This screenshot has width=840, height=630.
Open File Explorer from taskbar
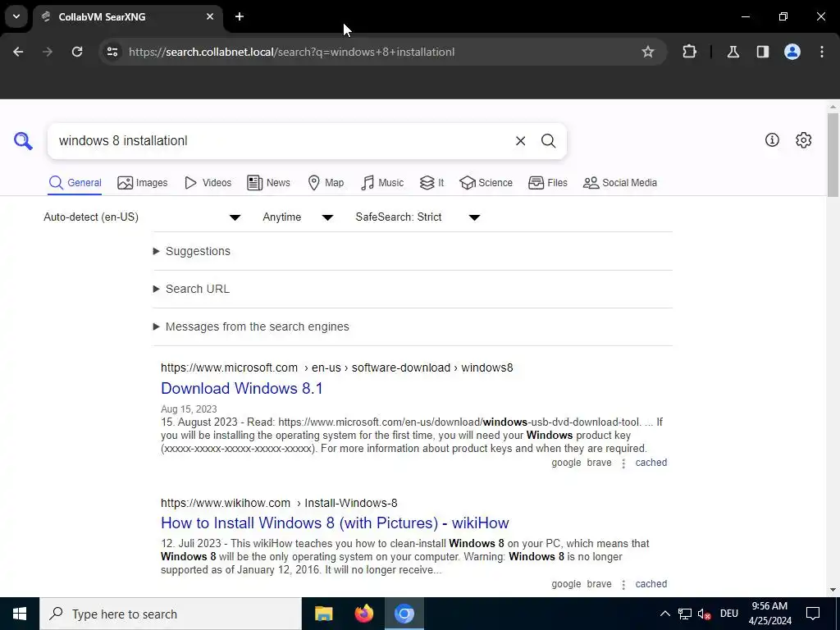(x=323, y=614)
